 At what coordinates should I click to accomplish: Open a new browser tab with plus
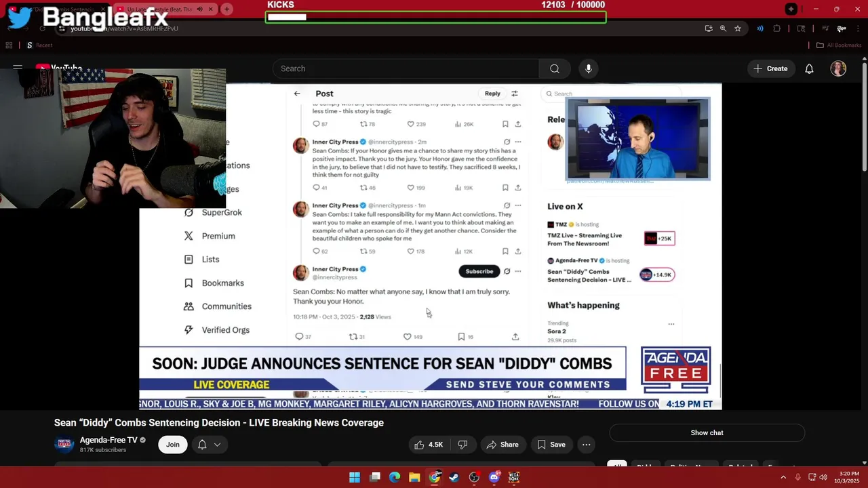[x=226, y=9]
